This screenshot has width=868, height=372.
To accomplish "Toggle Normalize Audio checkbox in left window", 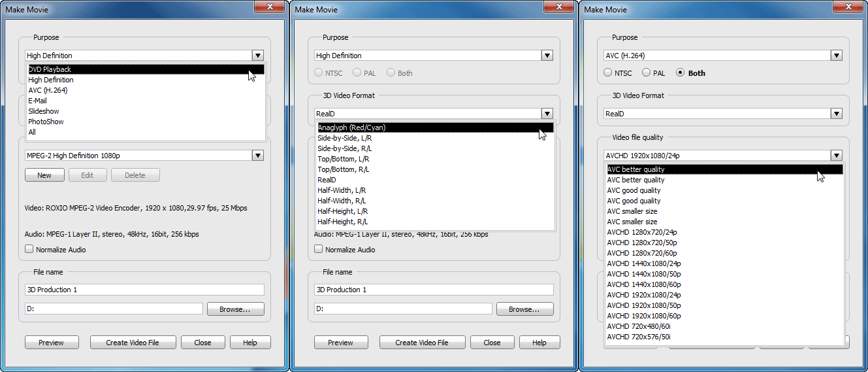I will [x=29, y=249].
